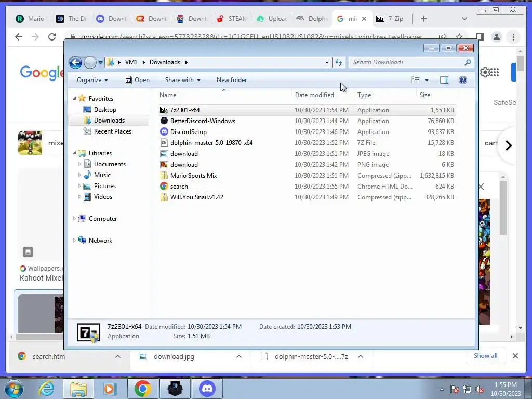Select the download PNG image icon
Image resolution: width=532 pixels, height=399 pixels.
click(x=164, y=165)
